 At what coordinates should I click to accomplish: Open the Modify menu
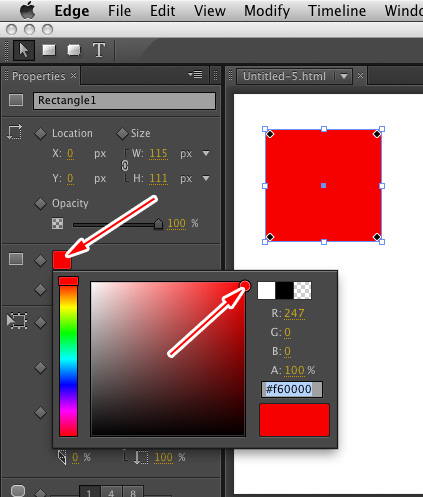coord(267,11)
